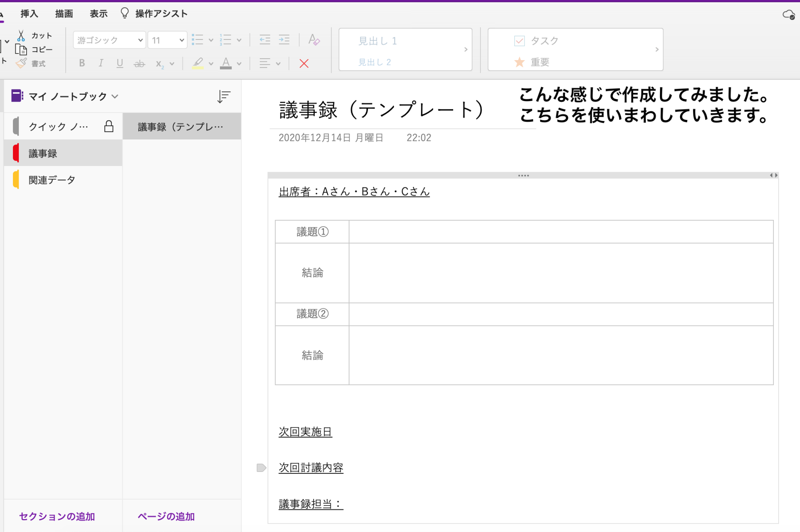Apply bold with the B icon
This screenshot has height=532, width=800.
82,63
